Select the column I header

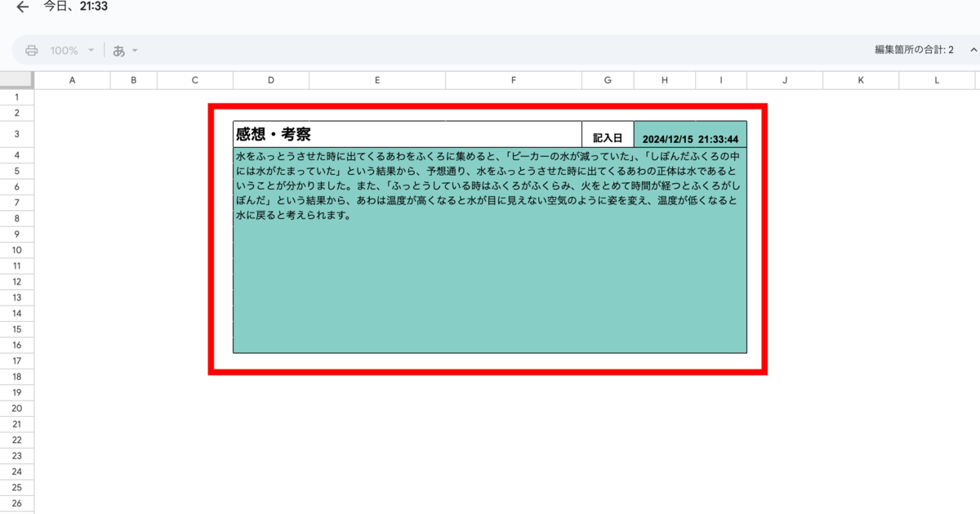(721, 80)
